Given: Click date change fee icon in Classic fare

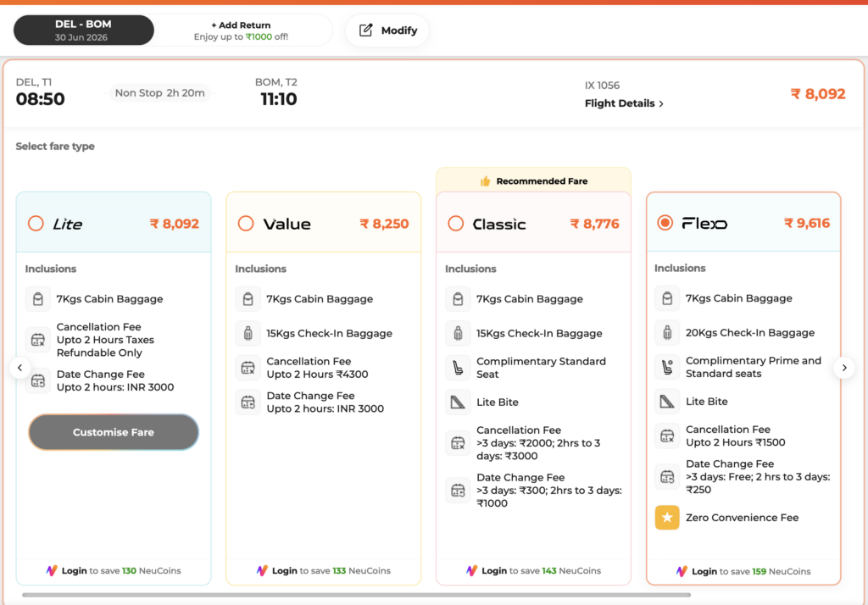Looking at the screenshot, I should click(x=458, y=490).
